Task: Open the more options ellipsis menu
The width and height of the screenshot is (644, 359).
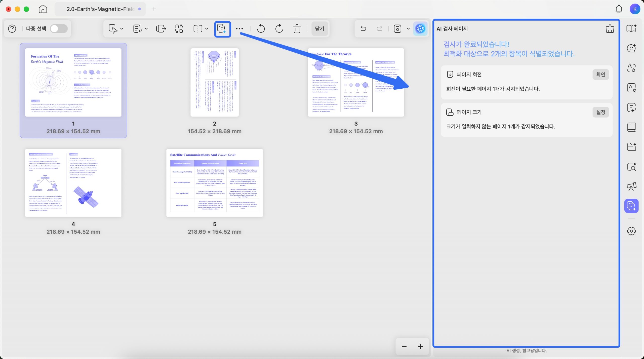Action: point(239,29)
